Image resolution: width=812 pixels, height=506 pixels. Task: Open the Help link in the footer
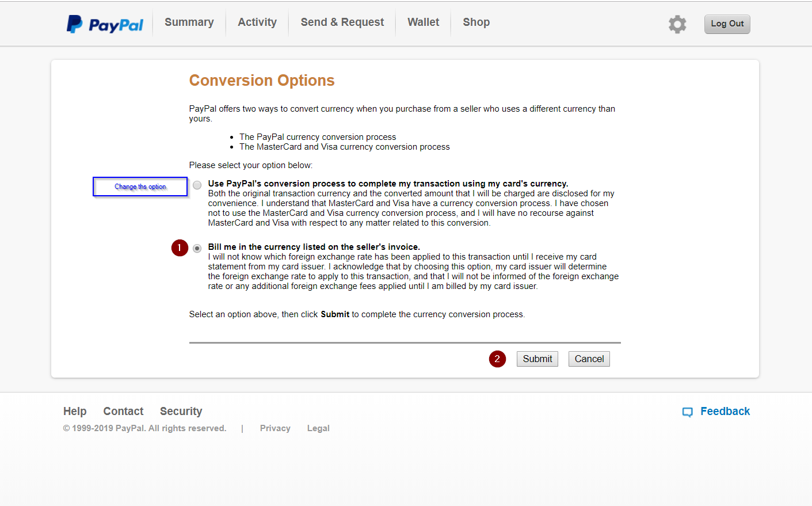pos(75,412)
